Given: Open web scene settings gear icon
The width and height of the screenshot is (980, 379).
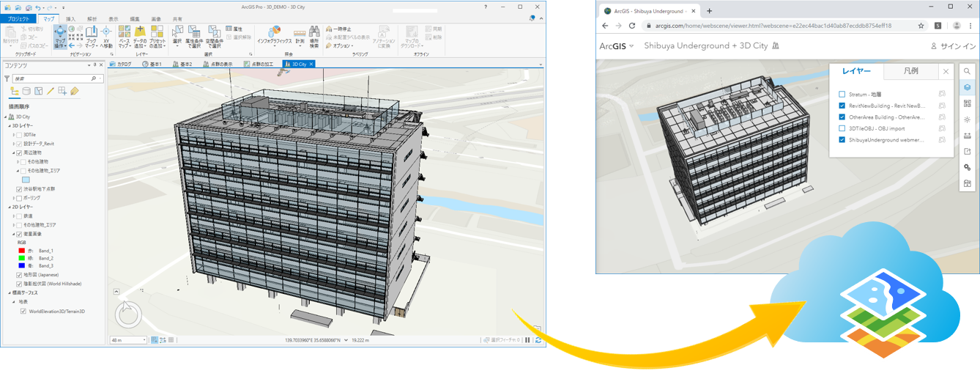Looking at the screenshot, I should click(967, 168).
